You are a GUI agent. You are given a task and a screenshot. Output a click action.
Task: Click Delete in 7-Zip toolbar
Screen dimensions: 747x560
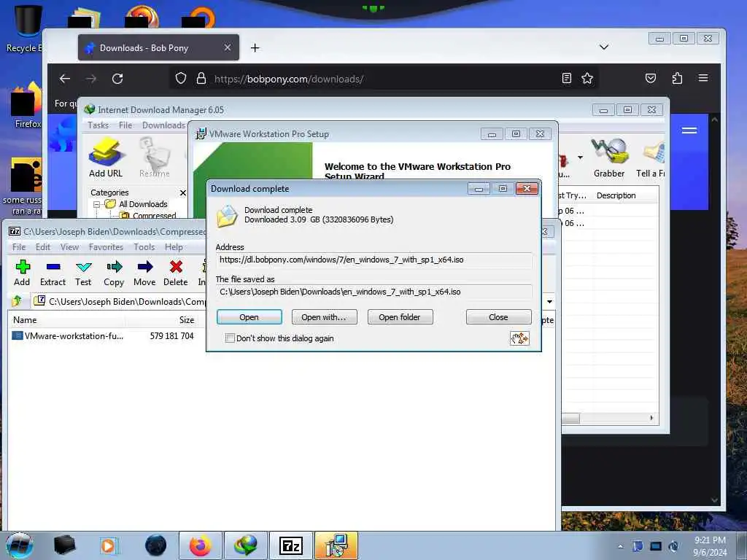coord(176,273)
